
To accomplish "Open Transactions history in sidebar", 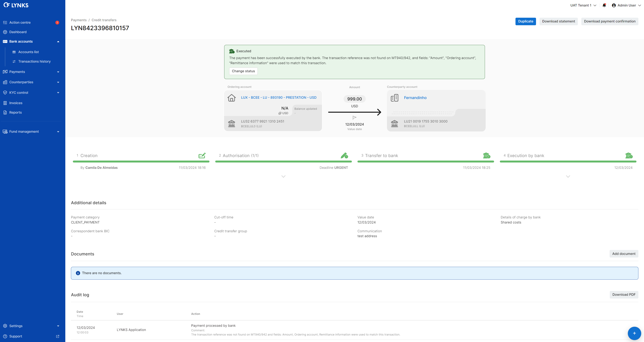I will (34, 61).
